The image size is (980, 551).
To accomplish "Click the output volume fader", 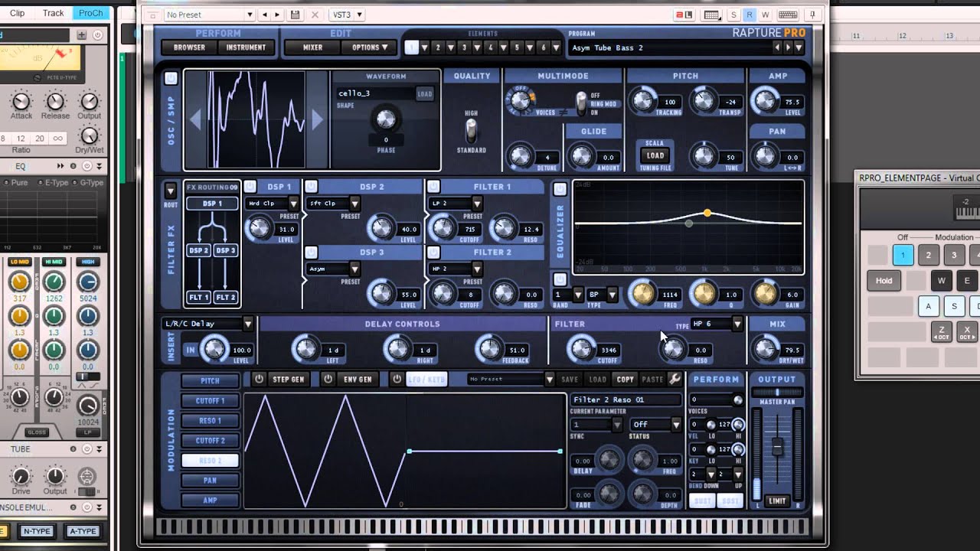I will point(777,447).
